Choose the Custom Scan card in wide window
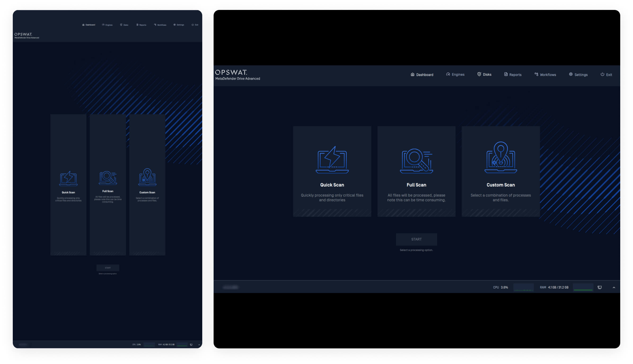 pos(501,171)
